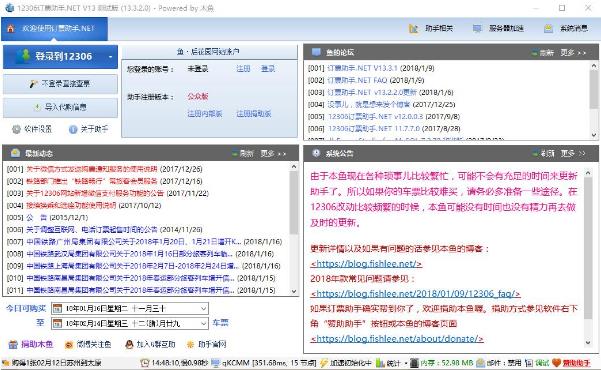Click the 注册 account link
The height and width of the screenshot is (370, 601).
[243, 69]
